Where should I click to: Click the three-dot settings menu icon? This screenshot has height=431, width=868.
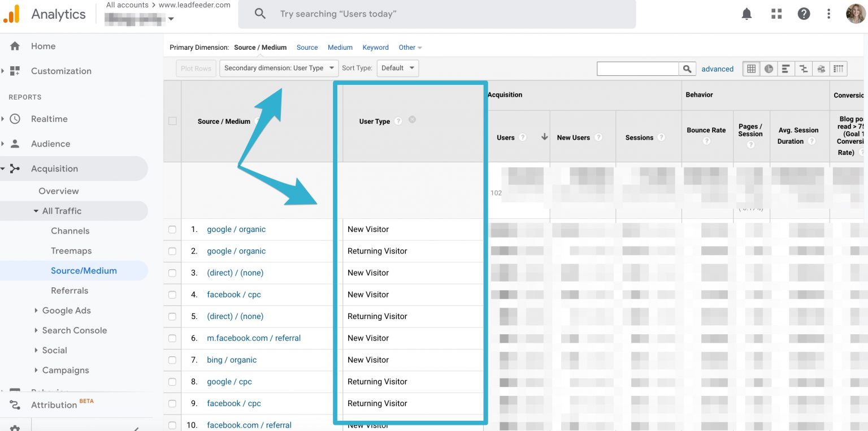tap(828, 13)
